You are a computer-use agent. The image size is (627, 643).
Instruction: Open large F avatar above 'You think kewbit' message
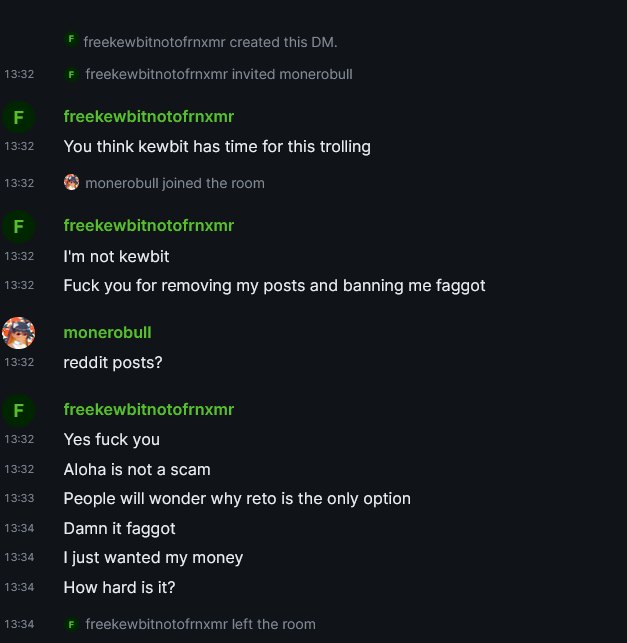[x=18, y=117]
